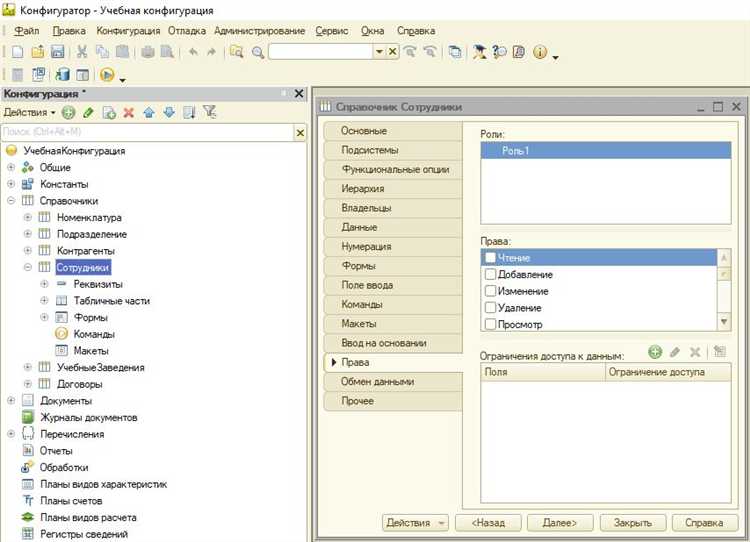Collapse the Сотрудники catalog node
The width and height of the screenshot is (750, 542).
(x=28, y=267)
